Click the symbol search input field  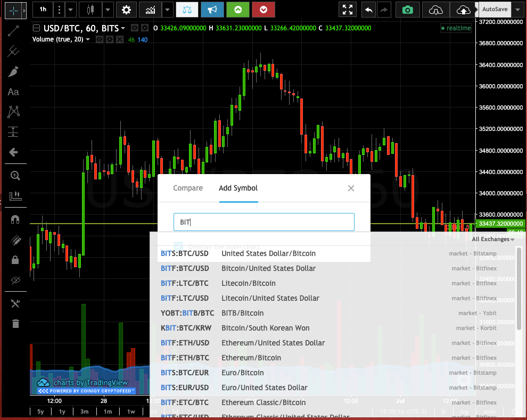coord(264,222)
